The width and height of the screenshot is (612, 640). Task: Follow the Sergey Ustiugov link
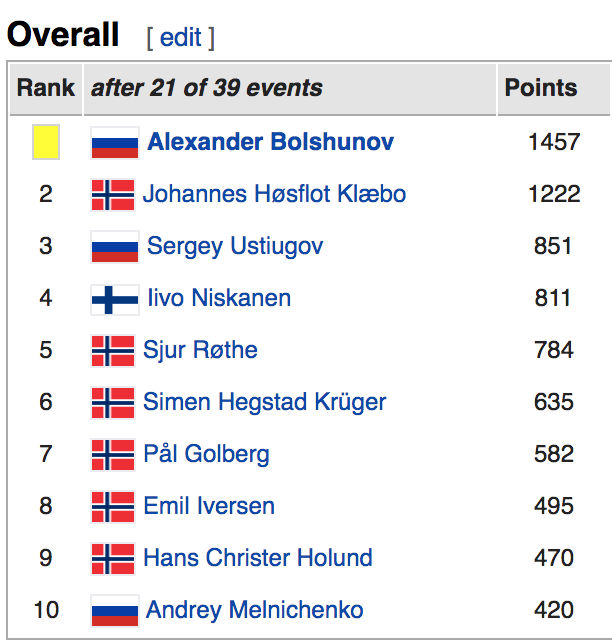(235, 246)
